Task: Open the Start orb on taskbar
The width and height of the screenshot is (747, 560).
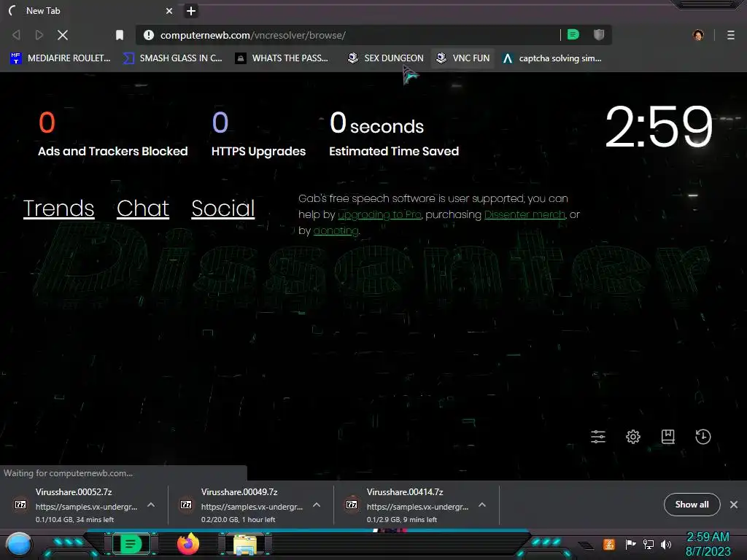Action: pyautogui.click(x=19, y=544)
